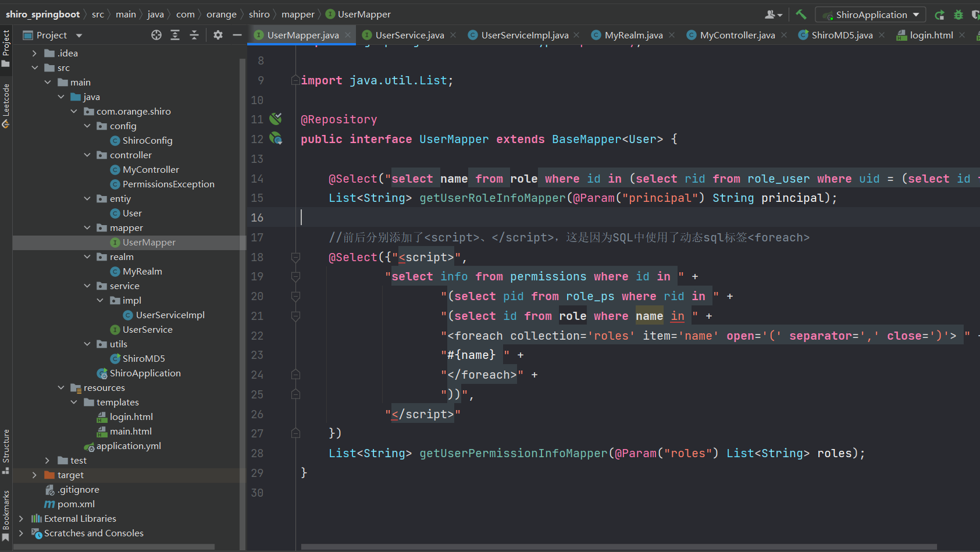The width and height of the screenshot is (980, 552).
Task: Close the ShiroMD5.java tab
Action: pyautogui.click(x=882, y=35)
